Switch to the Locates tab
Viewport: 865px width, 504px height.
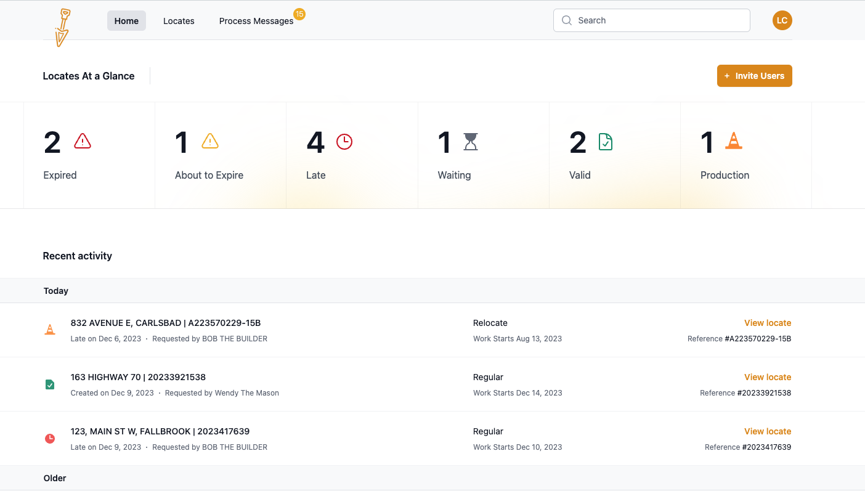point(179,20)
